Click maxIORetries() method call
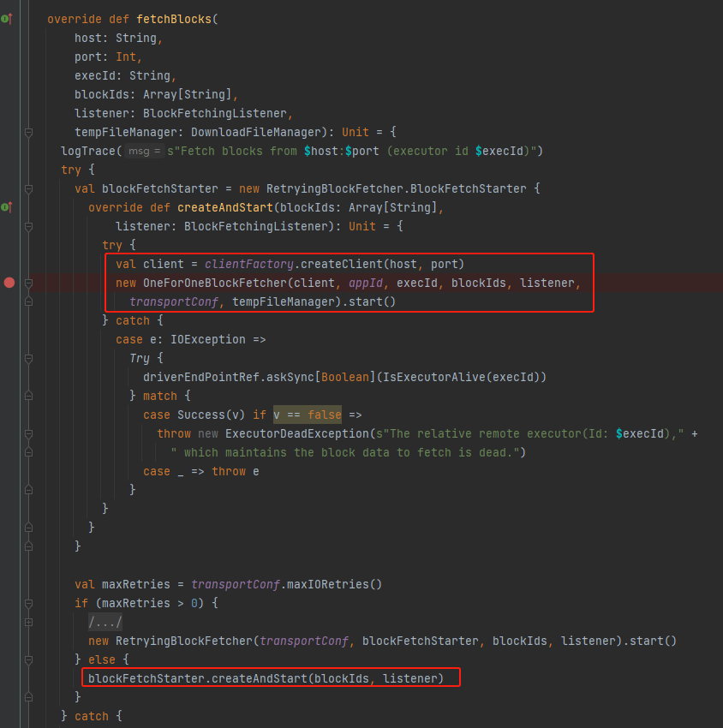 (x=334, y=584)
